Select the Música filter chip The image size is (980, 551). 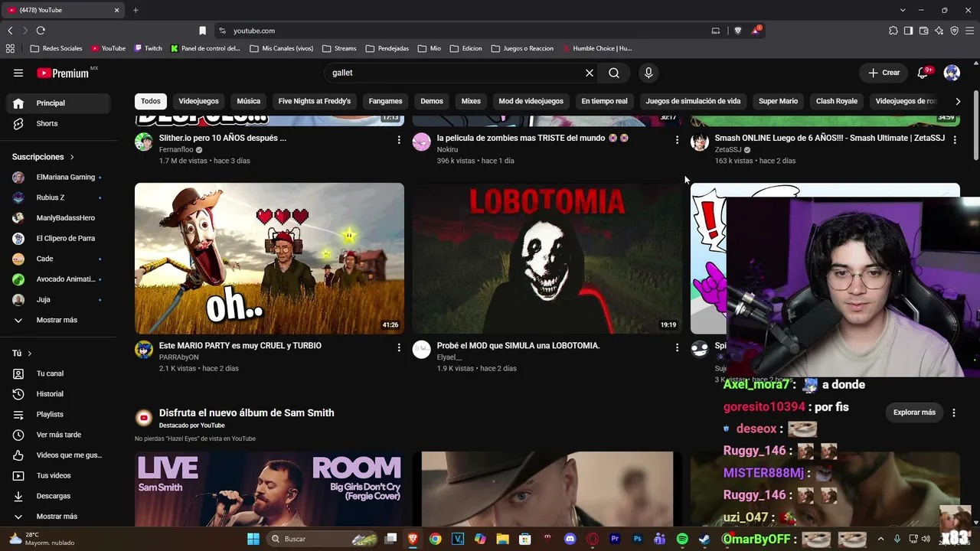pyautogui.click(x=248, y=101)
